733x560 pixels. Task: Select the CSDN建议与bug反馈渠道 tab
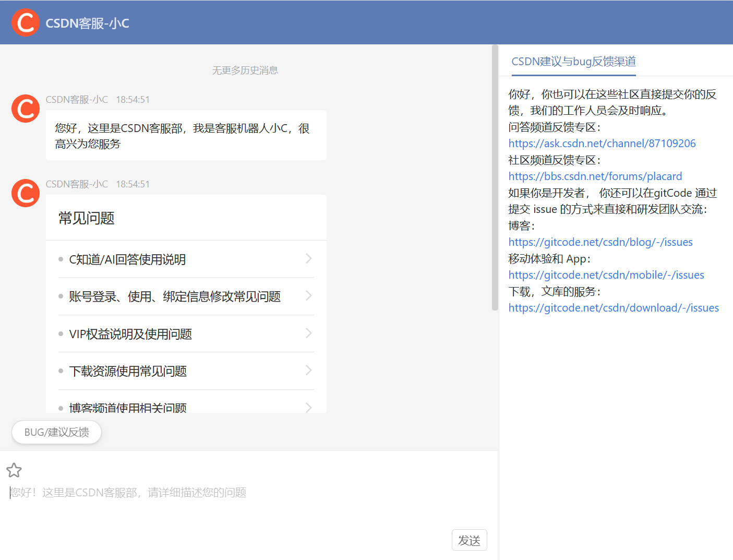tap(573, 62)
